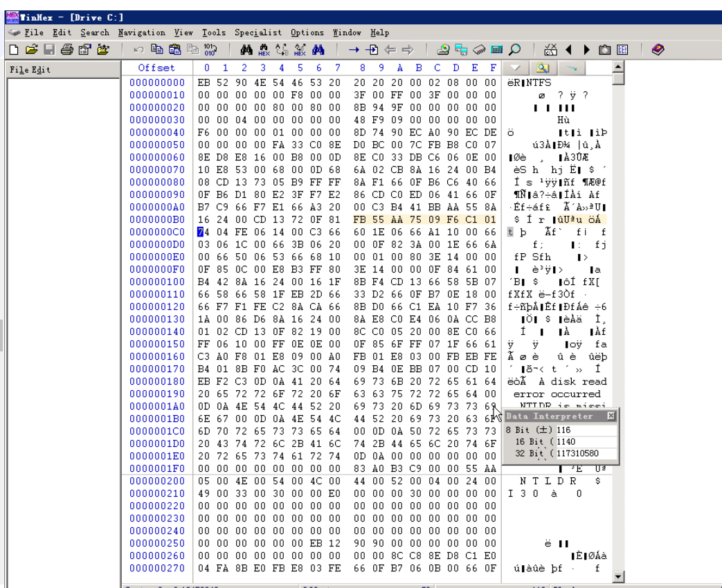The image size is (722, 588).
Task: Click the blue table Directory Browser icon
Action: click(x=622, y=50)
